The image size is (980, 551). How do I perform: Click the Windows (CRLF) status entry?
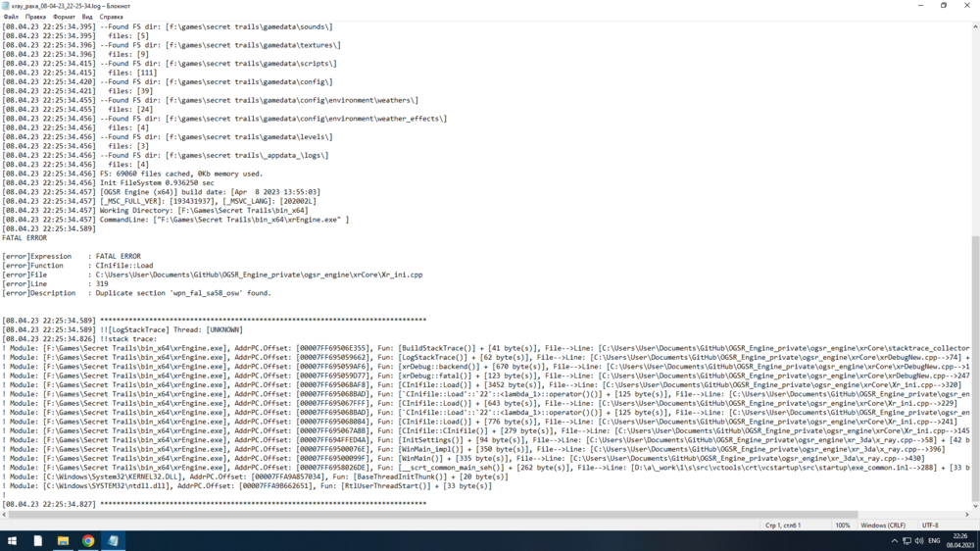tap(883, 526)
